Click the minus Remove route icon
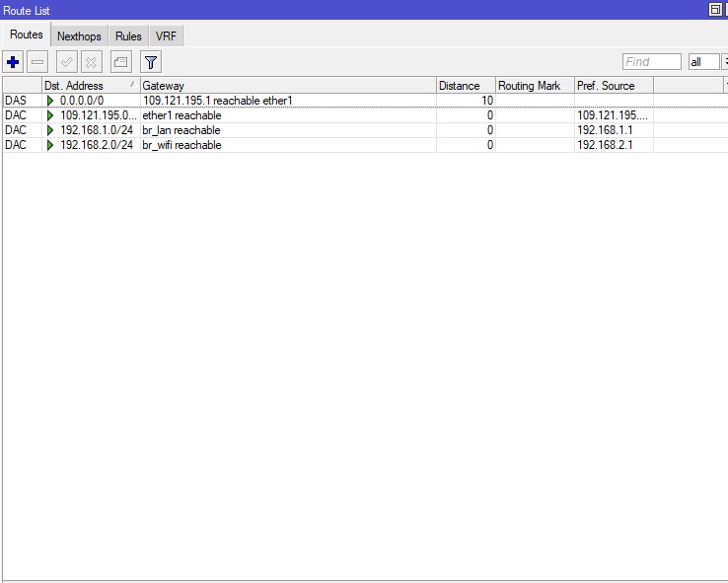The image size is (728, 583). (x=37, y=62)
